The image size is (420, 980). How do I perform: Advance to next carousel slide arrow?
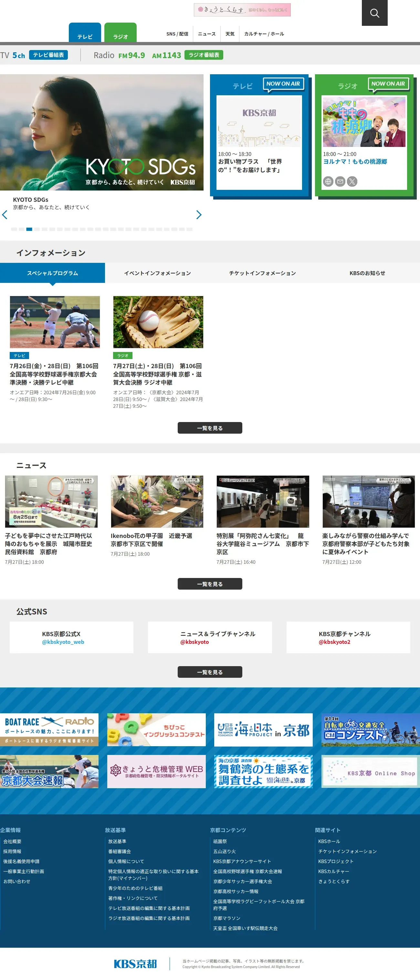198,215
